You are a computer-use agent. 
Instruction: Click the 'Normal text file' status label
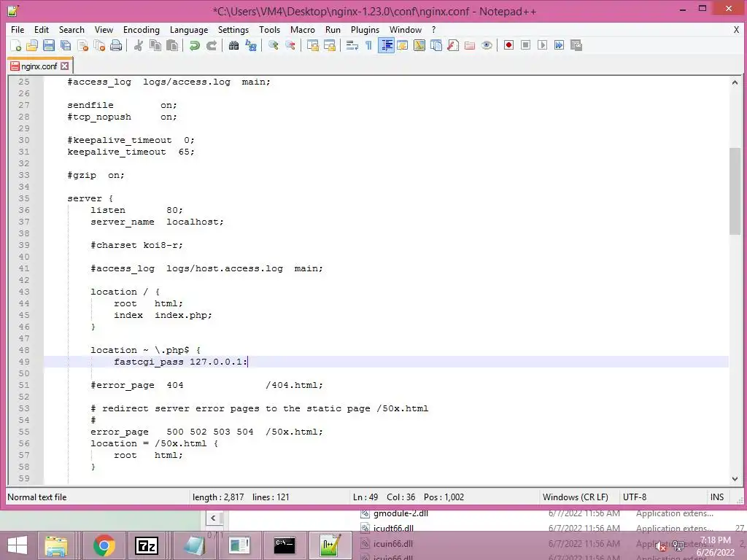[37, 497]
